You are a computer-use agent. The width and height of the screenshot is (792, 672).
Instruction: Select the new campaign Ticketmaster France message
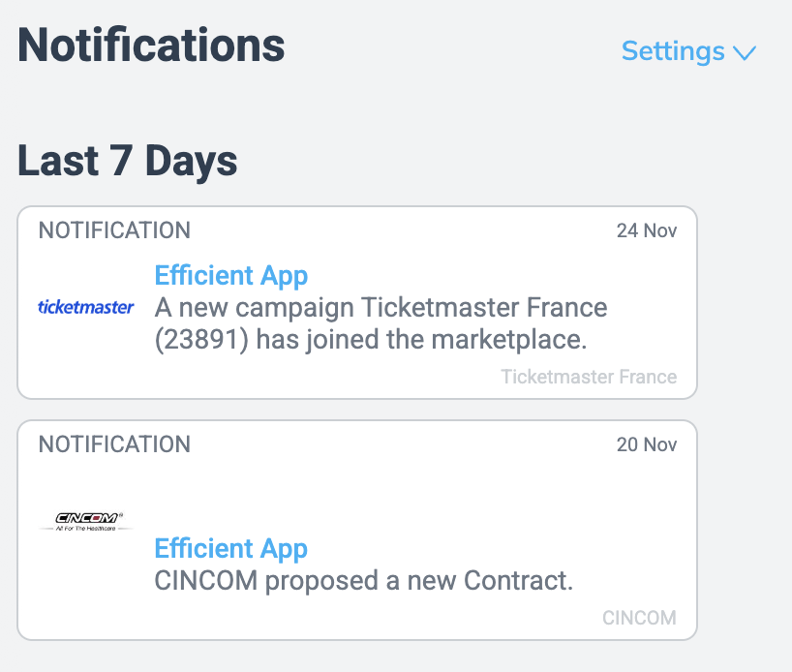(381, 324)
